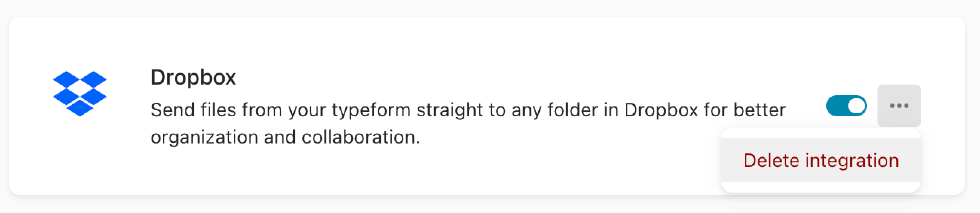Disable the Dropbox integration toggle
The height and width of the screenshot is (213, 980).
tap(847, 106)
